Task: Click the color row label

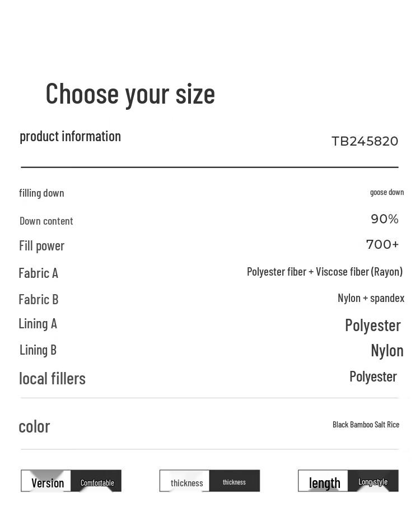Action: 34,426
